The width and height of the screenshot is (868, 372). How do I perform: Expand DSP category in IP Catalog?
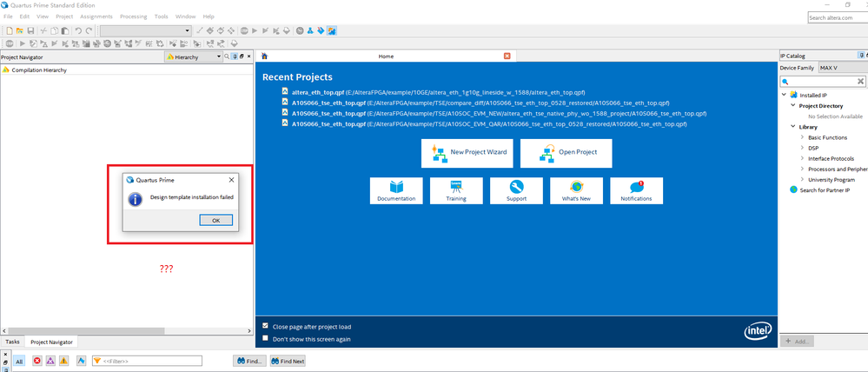coord(803,148)
